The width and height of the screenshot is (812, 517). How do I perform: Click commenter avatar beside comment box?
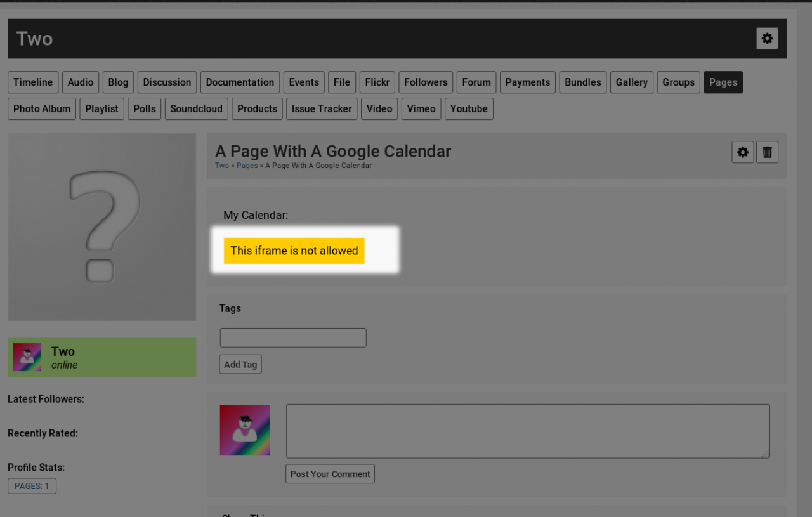245,431
